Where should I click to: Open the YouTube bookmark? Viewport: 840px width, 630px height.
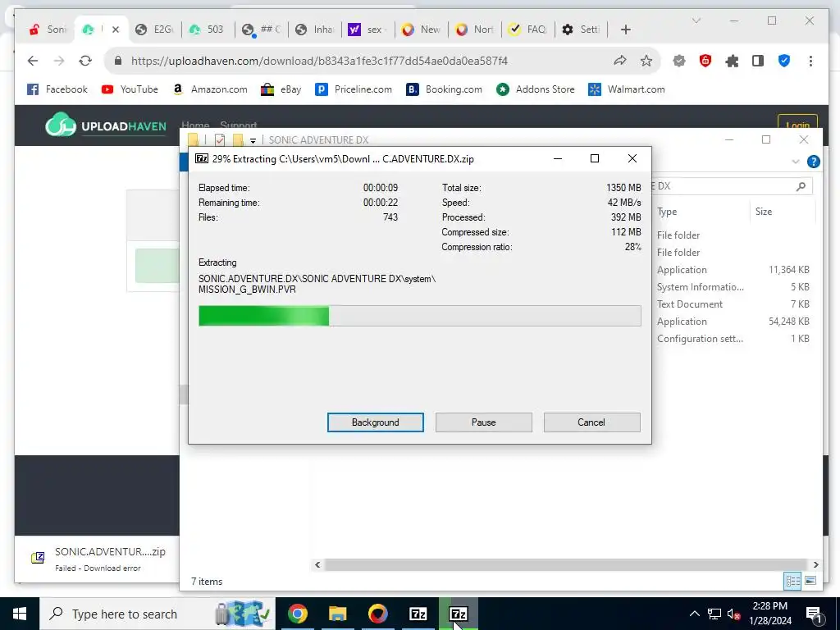point(130,89)
